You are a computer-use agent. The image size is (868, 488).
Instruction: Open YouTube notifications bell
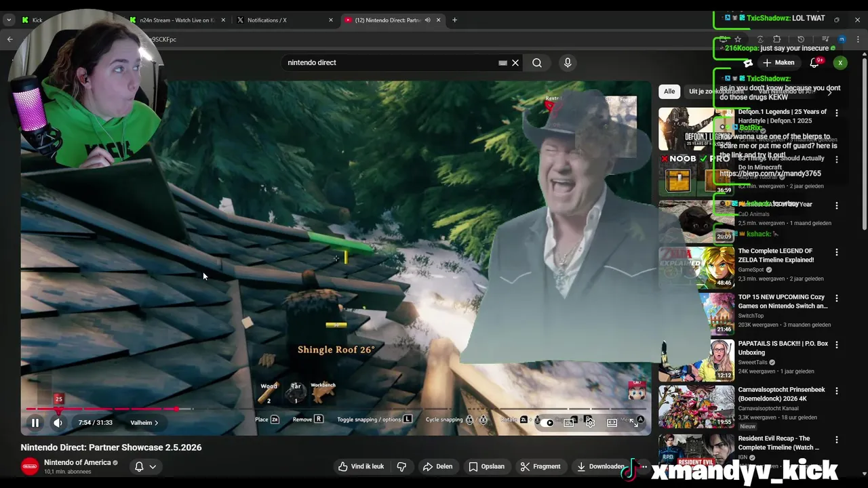click(814, 63)
